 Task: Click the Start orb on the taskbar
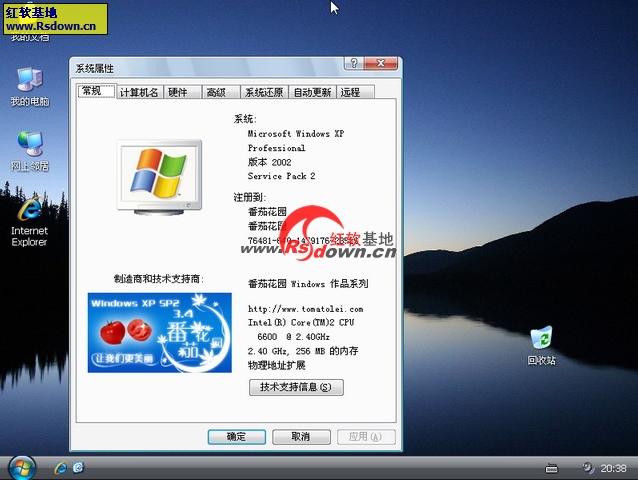click(x=22, y=468)
